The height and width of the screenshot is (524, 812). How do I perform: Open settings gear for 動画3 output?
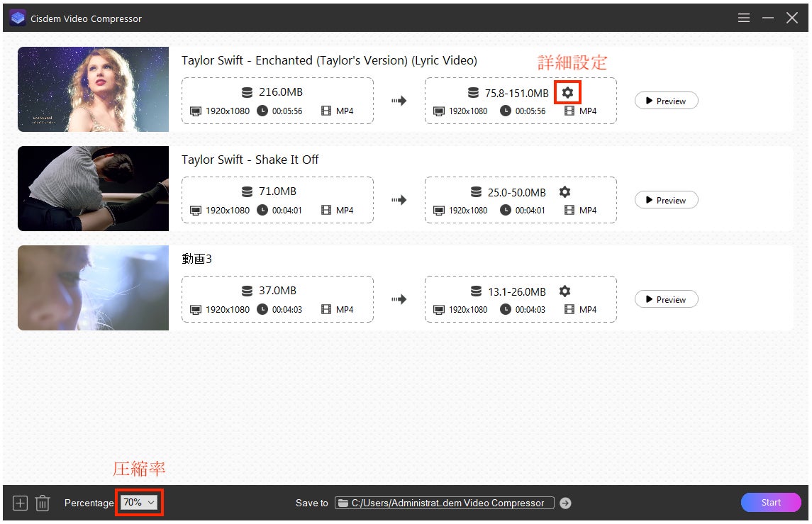pyautogui.click(x=564, y=291)
